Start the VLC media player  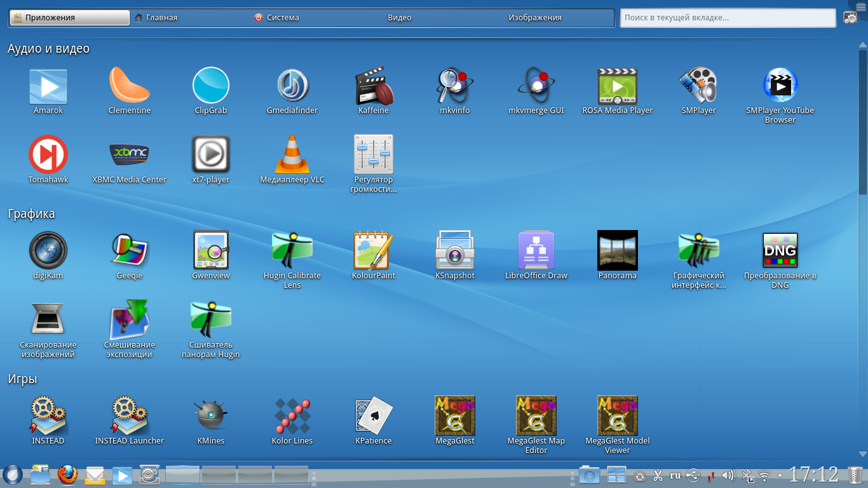pos(292,156)
